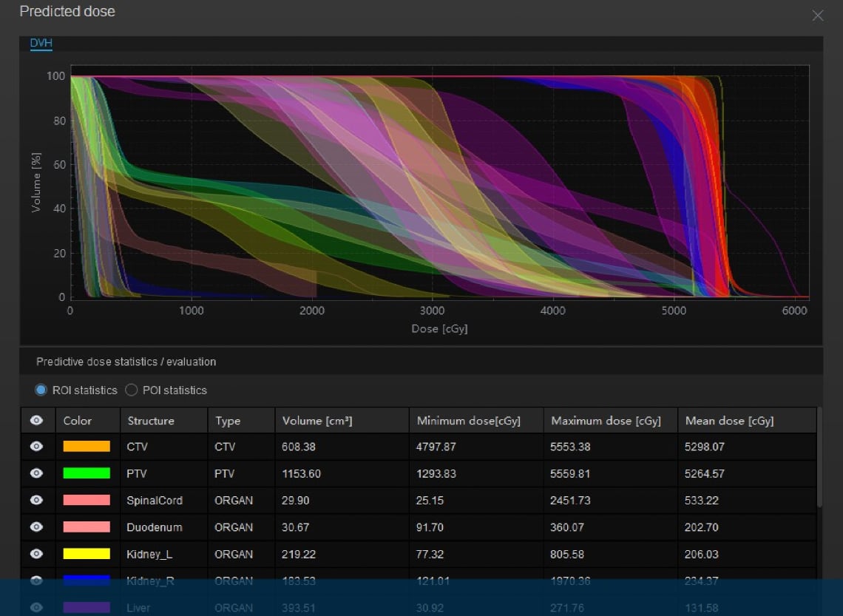Click the orange CTV color swatch
Viewport: 843px width, 616px height.
(x=87, y=446)
